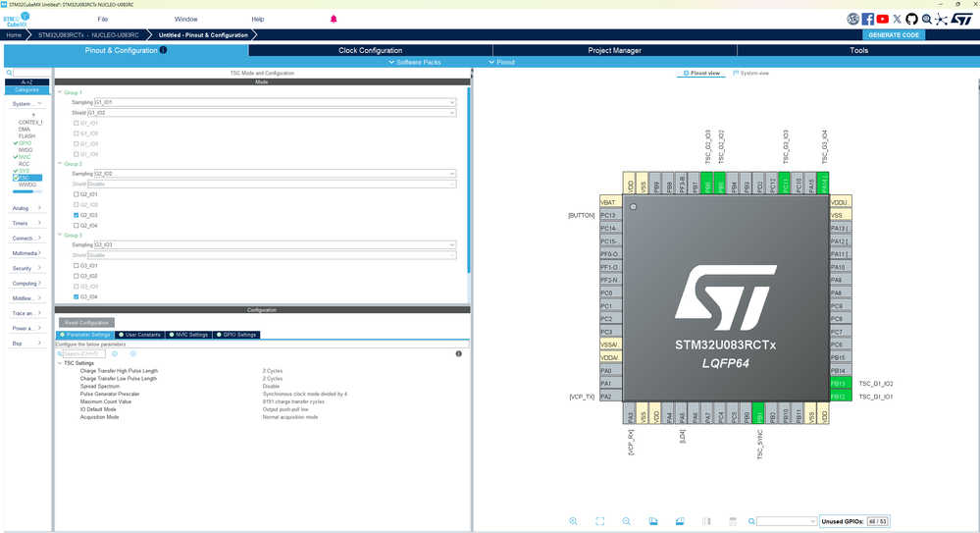Open the User Constants tab
This screenshot has width=980, height=533.
(139, 335)
